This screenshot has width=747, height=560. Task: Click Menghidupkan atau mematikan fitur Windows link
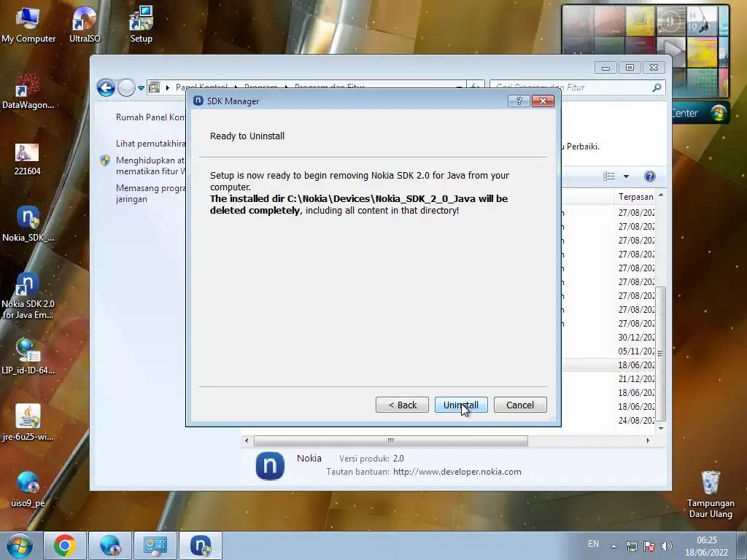pyautogui.click(x=150, y=166)
